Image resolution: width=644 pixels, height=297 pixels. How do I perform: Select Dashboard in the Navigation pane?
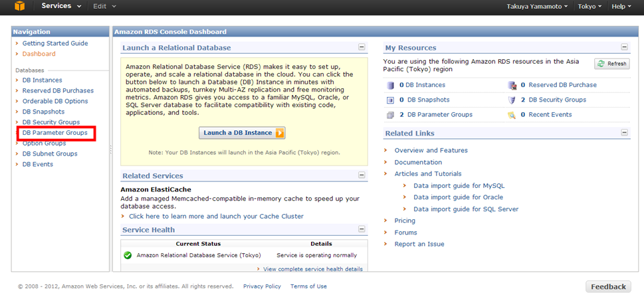coord(39,54)
